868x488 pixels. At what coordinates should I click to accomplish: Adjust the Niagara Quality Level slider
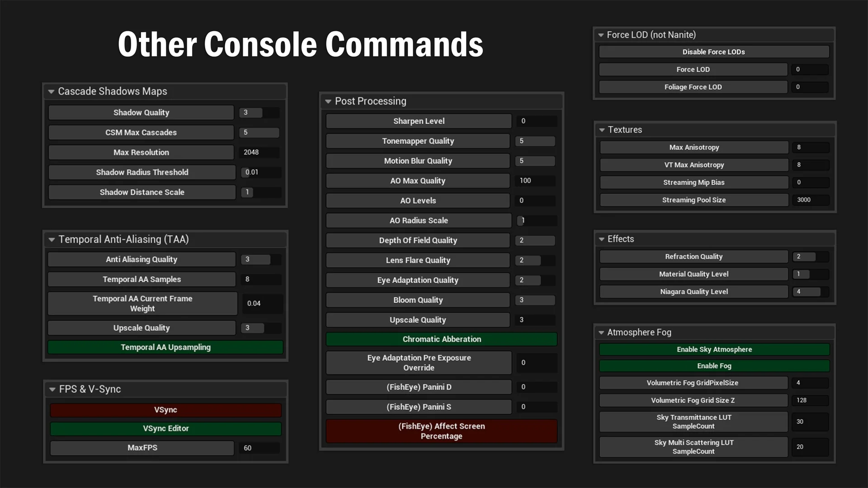coord(810,292)
